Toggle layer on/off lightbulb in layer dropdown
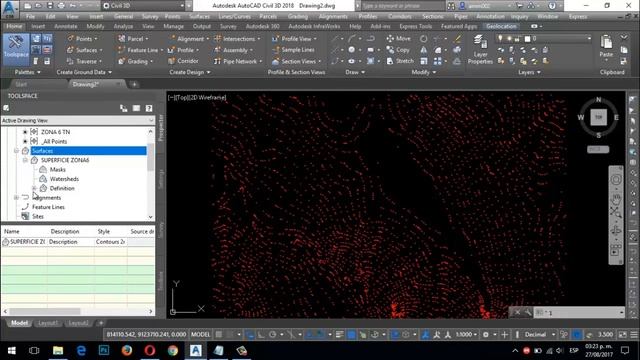Viewport: 640px width, 360px height. pyautogui.click(x=500, y=38)
